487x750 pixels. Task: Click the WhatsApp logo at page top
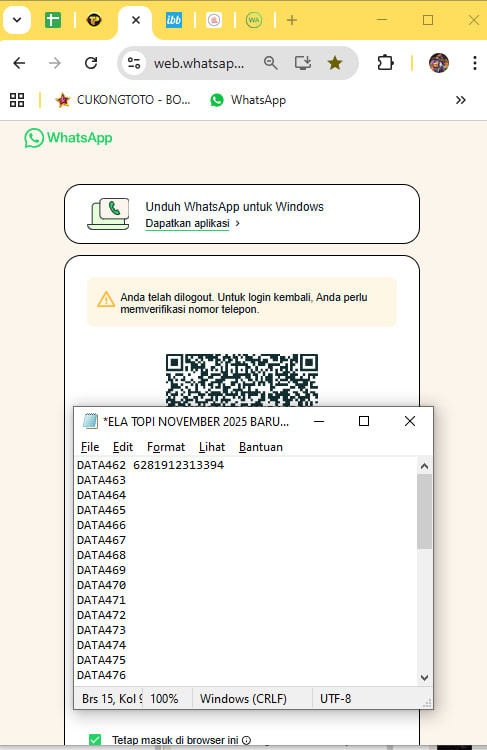pyautogui.click(x=68, y=138)
